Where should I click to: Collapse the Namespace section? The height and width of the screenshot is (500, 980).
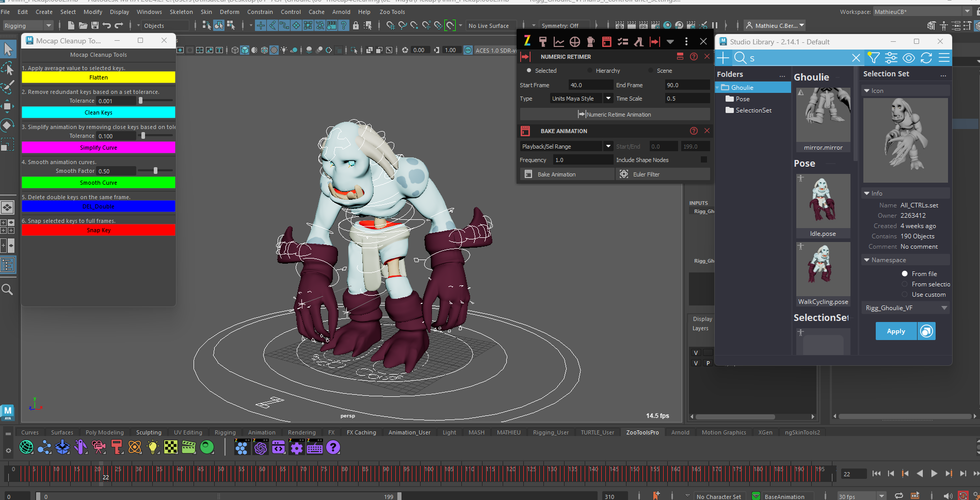867,260
